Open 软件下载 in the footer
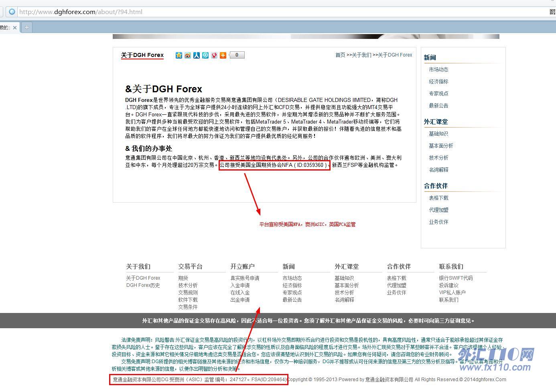Viewport: 556px width, 392px height. coord(188,300)
